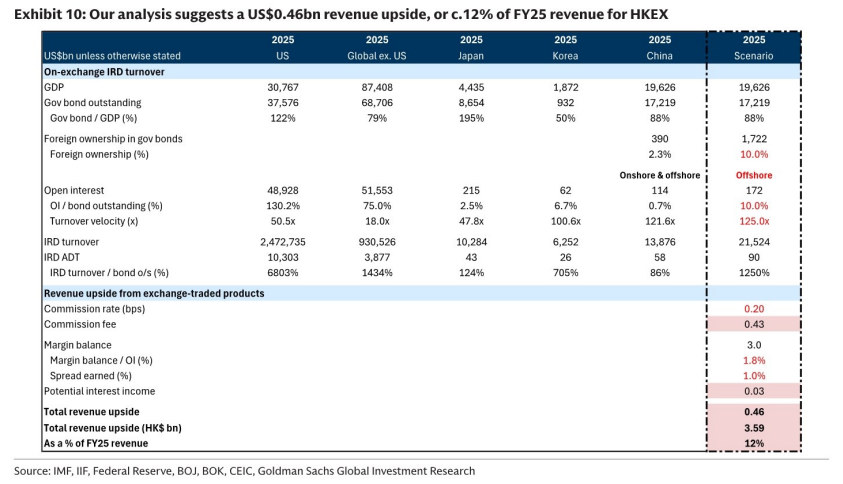This screenshot has width=843, height=484.
Task: Select the US turnover velocity 50.5x
Action: [283, 222]
